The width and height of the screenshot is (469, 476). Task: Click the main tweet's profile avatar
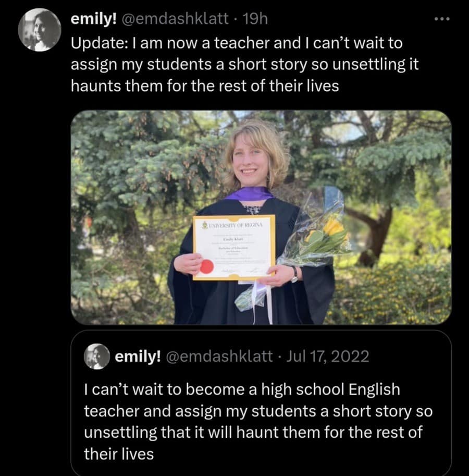pos(40,30)
